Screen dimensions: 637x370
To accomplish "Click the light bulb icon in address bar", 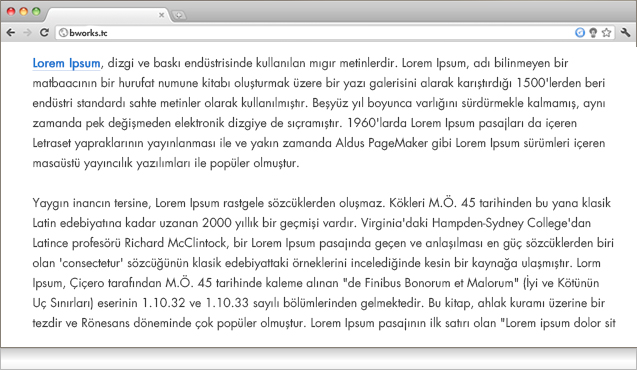I will (x=593, y=32).
